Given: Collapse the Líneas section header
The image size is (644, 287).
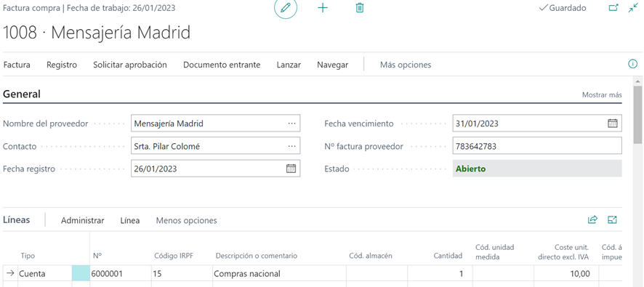Looking at the screenshot, I should 17,219.
